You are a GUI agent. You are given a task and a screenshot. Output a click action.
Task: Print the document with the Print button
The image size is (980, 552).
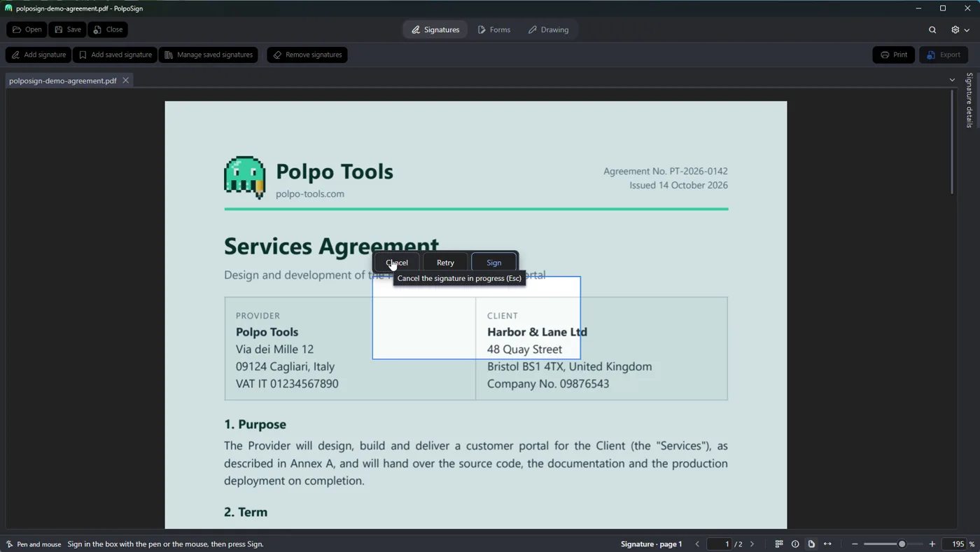(x=894, y=55)
